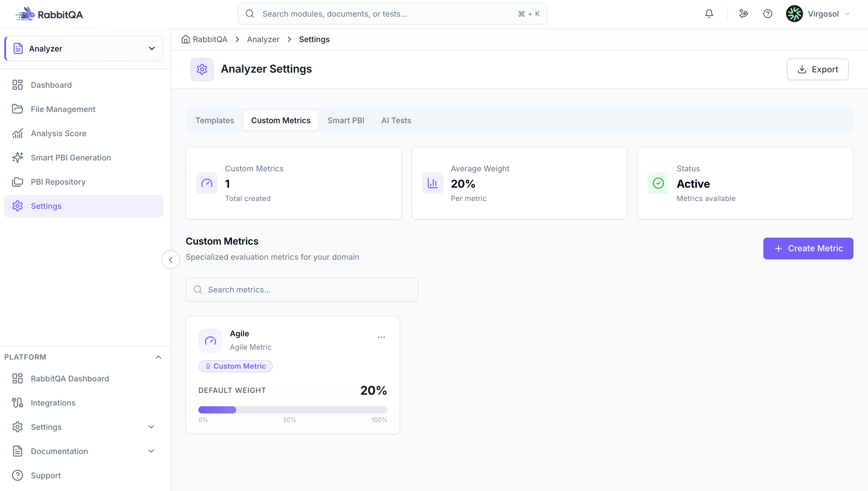Open Smart PBI Generation
The width and height of the screenshot is (868, 491).
(84, 157)
